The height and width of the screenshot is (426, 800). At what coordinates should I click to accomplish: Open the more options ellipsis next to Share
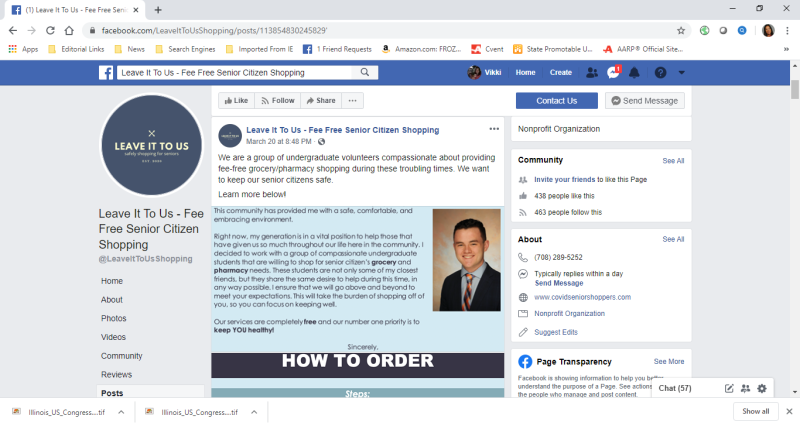coord(353,101)
